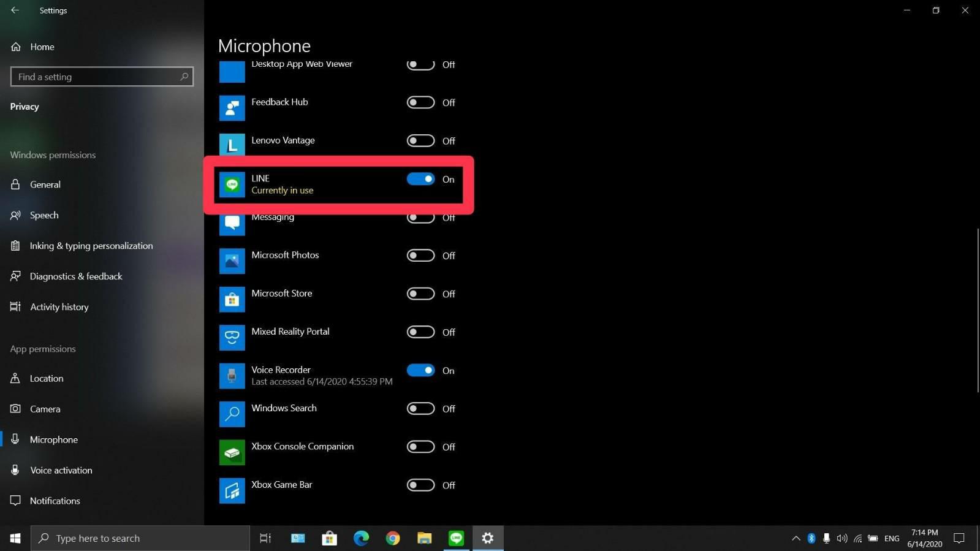Click the Find a setting search box
This screenshot has height=551, width=980.
pyautogui.click(x=102, y=77)
